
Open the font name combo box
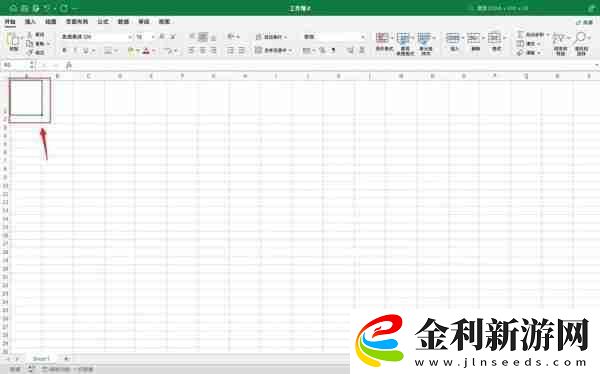pos(96,37)
